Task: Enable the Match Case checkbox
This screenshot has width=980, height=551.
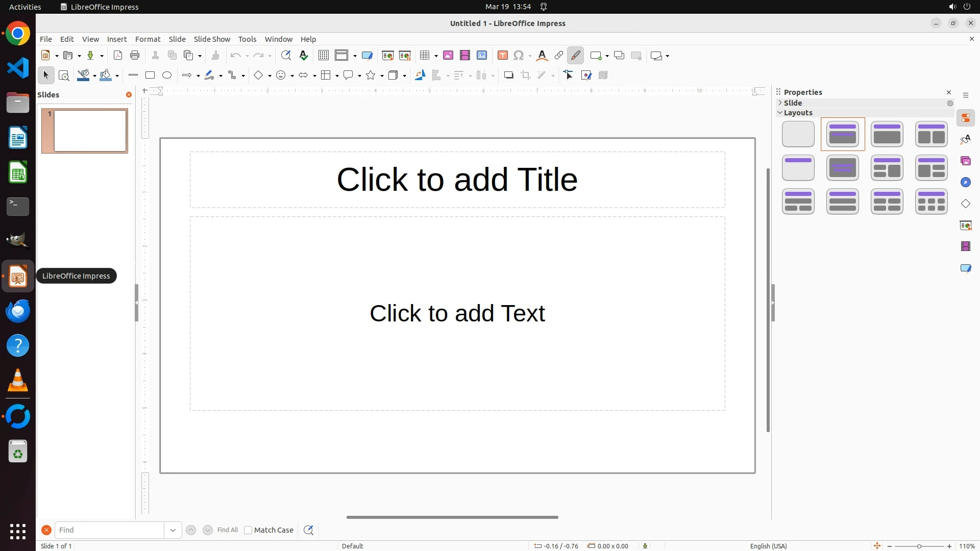Action: (x=248, y=530)
